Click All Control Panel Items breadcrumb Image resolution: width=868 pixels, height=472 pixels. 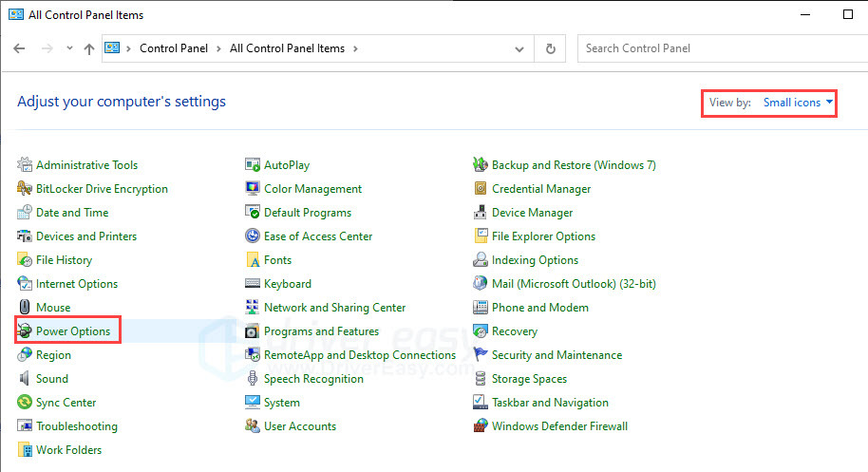pos(288,48)
